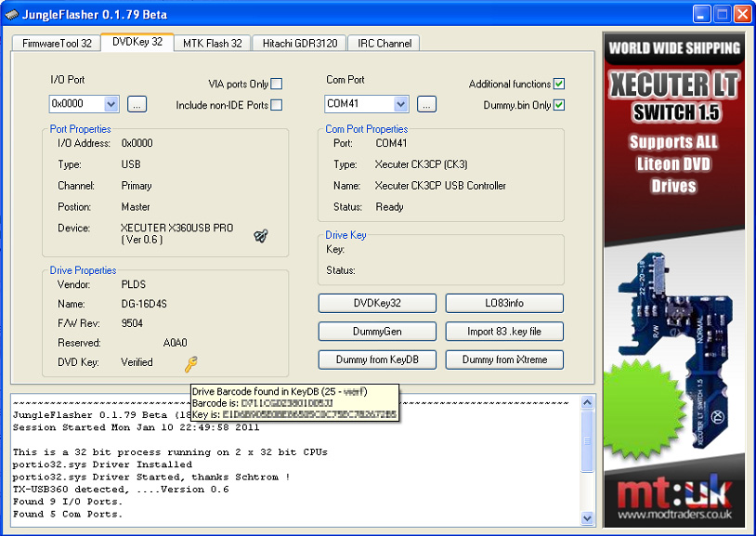756x536 pixels.
Task: Click the 'Xecuter CK3CP (CK3)' type value
Action: point(421,164)
